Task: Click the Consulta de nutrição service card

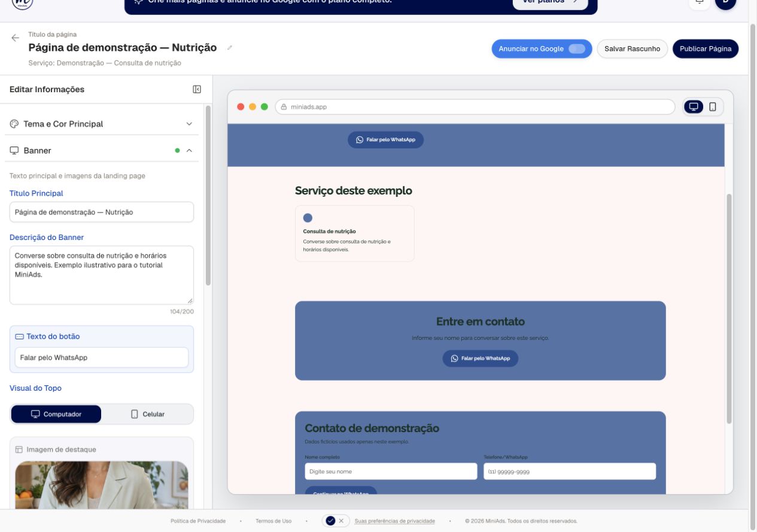Action: click(354, 233)
